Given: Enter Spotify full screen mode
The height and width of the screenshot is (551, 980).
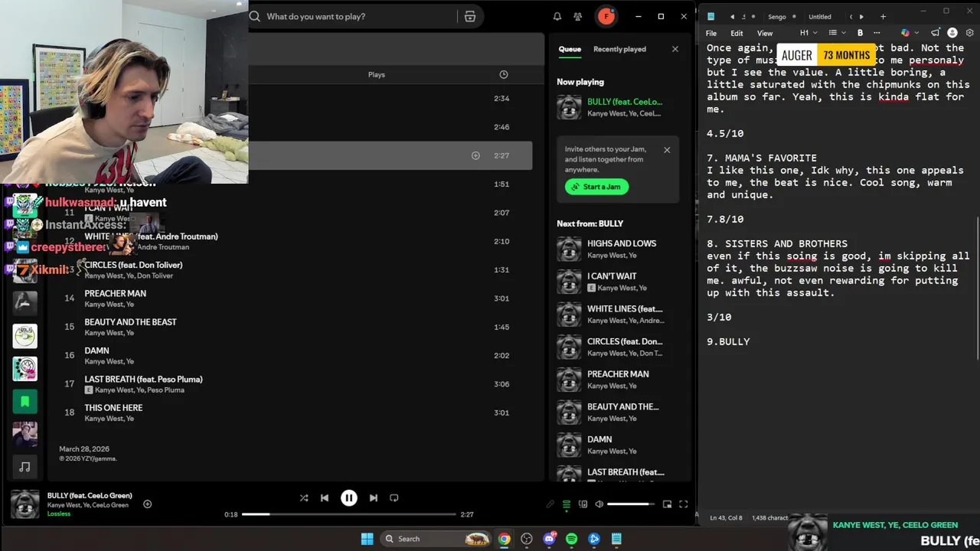Looking at the screenshot, I should (683, 504).
